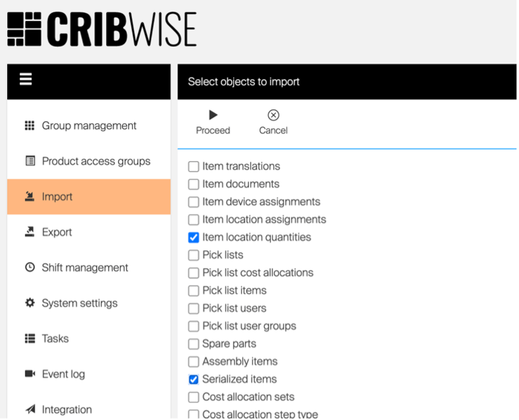519x420 pixels.
Task: Click the Integration paper plane icon
Action: 30,410
